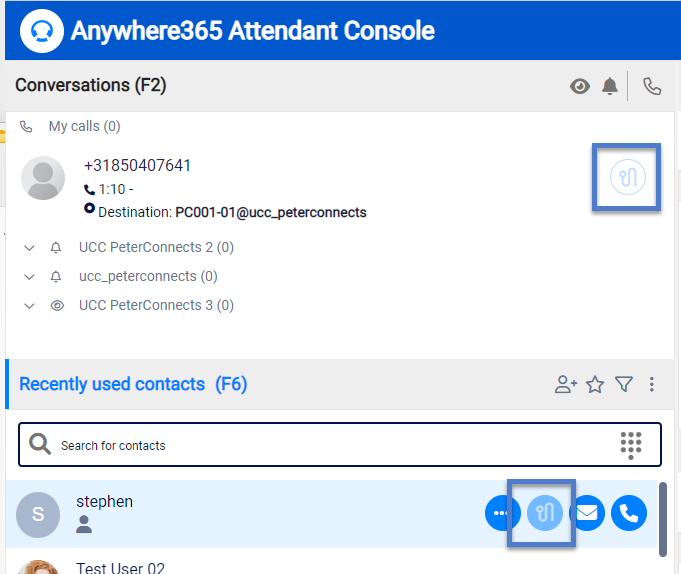
Task: Click the caller avatar for +31850407641
Action: point(43,179)
